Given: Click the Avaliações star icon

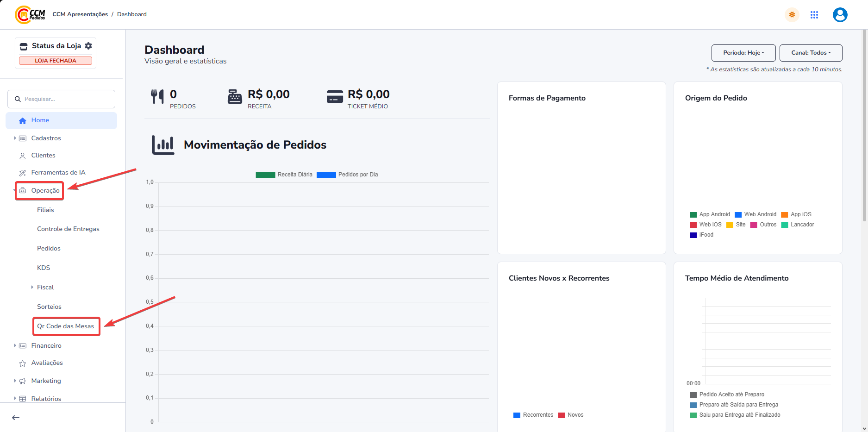Looking at the screenshot, I should [22, 363].
